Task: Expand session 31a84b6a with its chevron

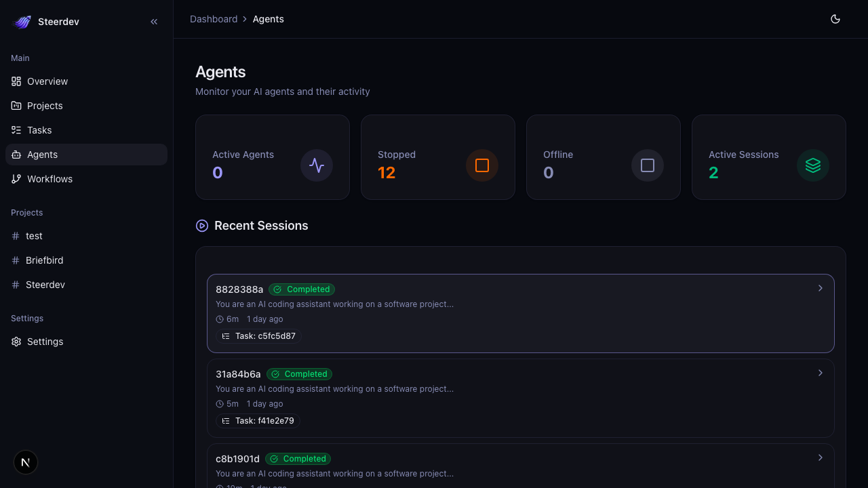Action: pos(820,373)
